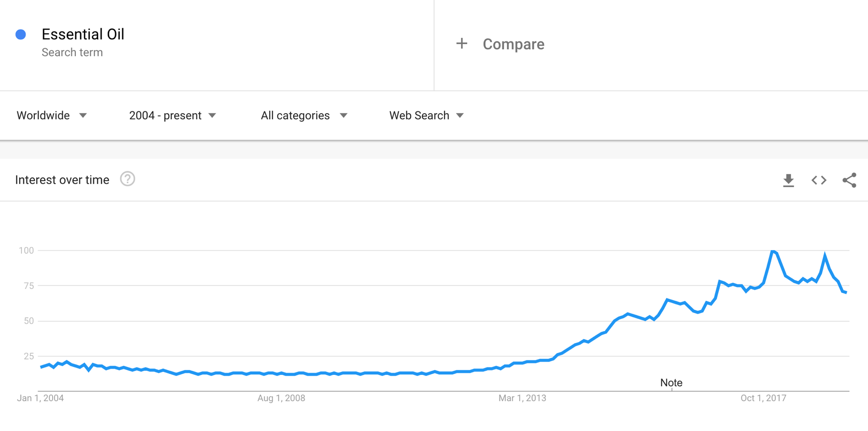868x431 pixels.
Task: Click the Compare button
Action: [x=513, y=44]
